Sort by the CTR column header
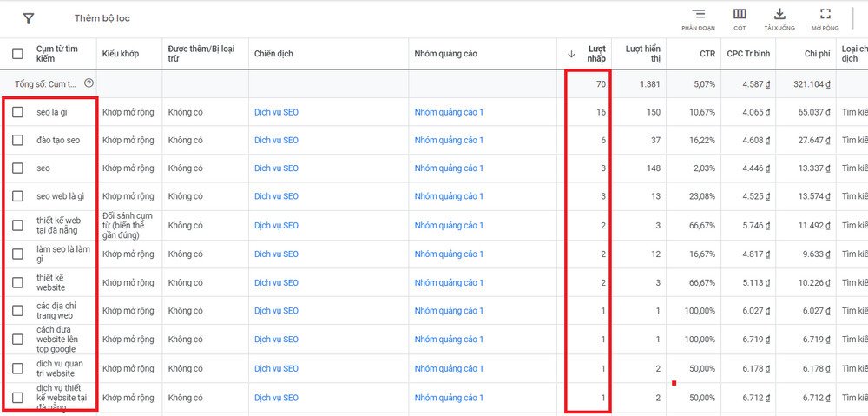This screenshot has width=868, height=416. coord(707,54)
